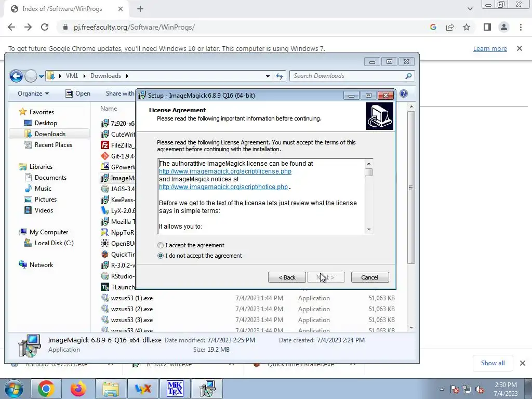Open Music library
This screenshot has height=399, width=532.
coord(43,188)
